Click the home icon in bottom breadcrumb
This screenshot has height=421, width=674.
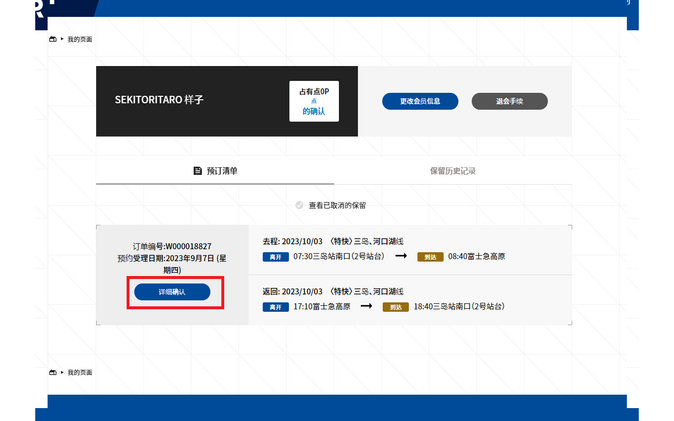tap(53, 372)
